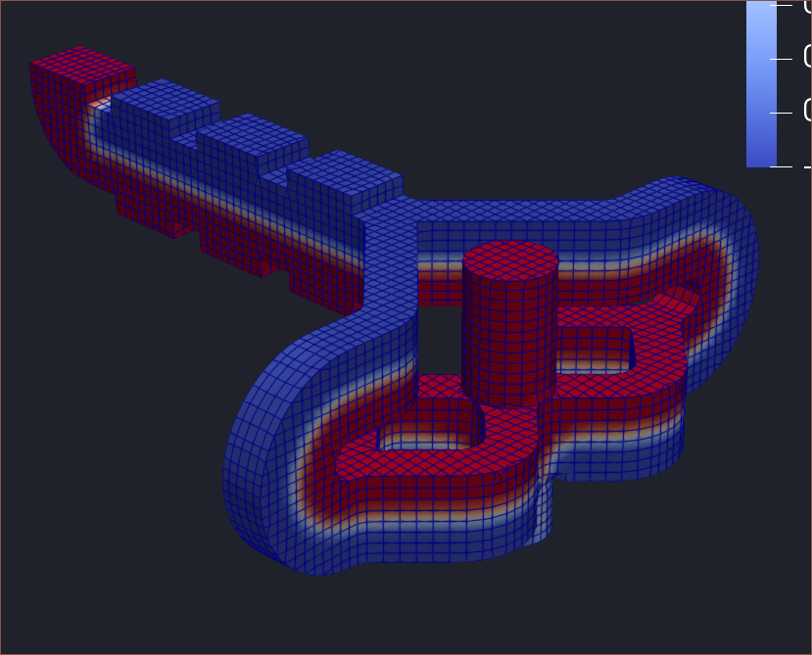
Task: Click the lowest tick mark on the color legend
Action: click(x=784, y=166)
